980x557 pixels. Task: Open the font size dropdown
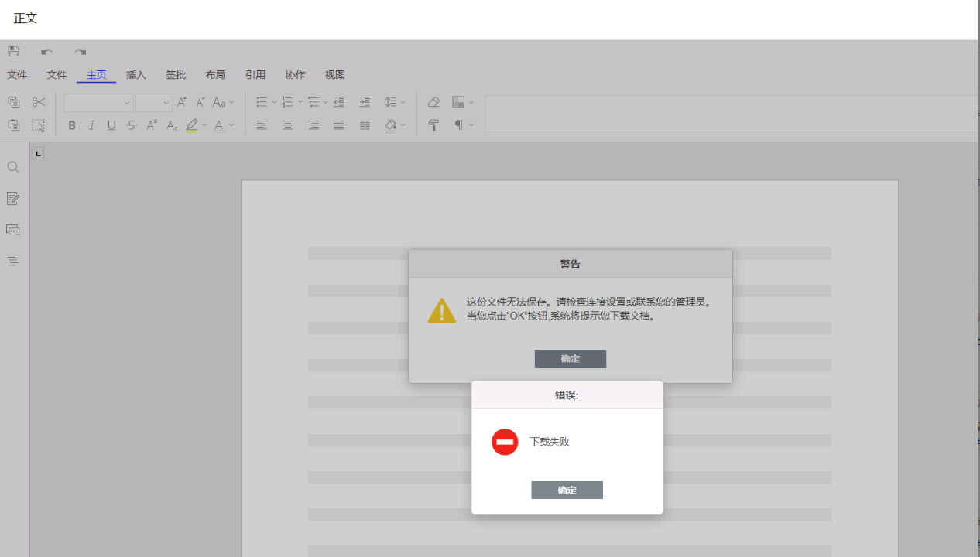pyautogui.click(x=154, y=103)
